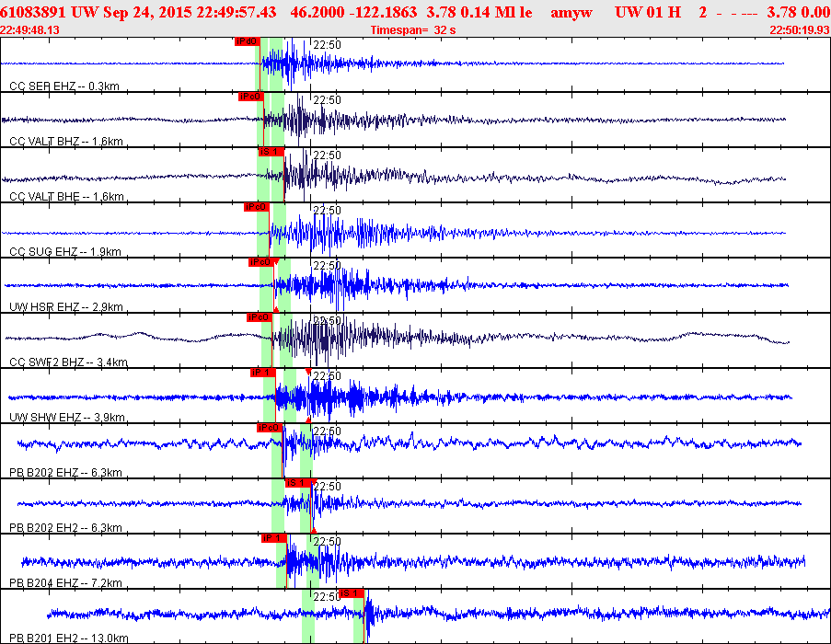Select the UW SHW EHZ -- 3.9km label
Screen dimensions: 831x644
[x=67, y=417]
